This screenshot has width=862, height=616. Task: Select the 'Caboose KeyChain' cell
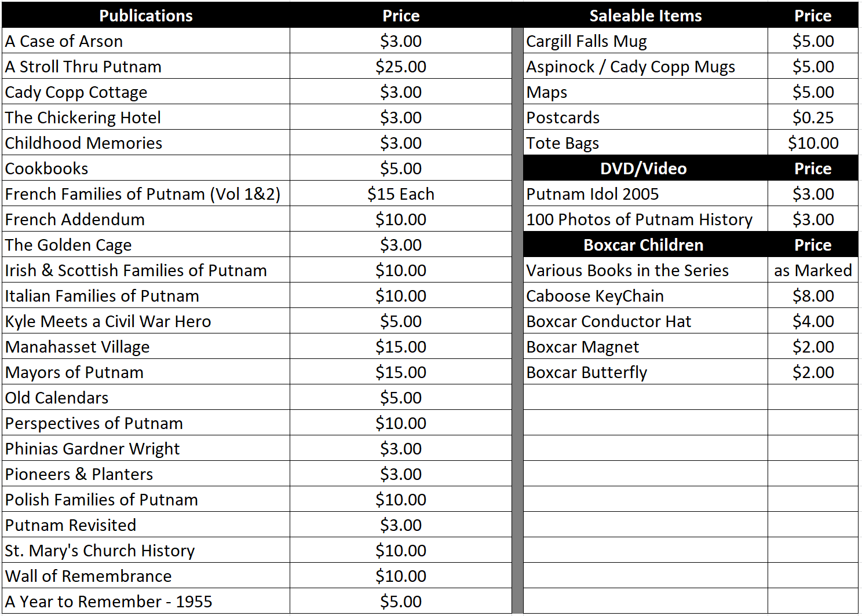pos(645,296)
